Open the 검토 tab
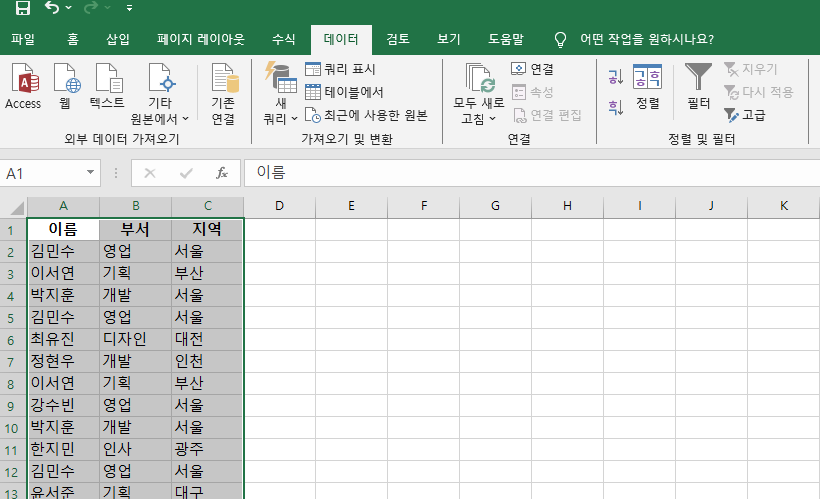 [x=397, y=39]
